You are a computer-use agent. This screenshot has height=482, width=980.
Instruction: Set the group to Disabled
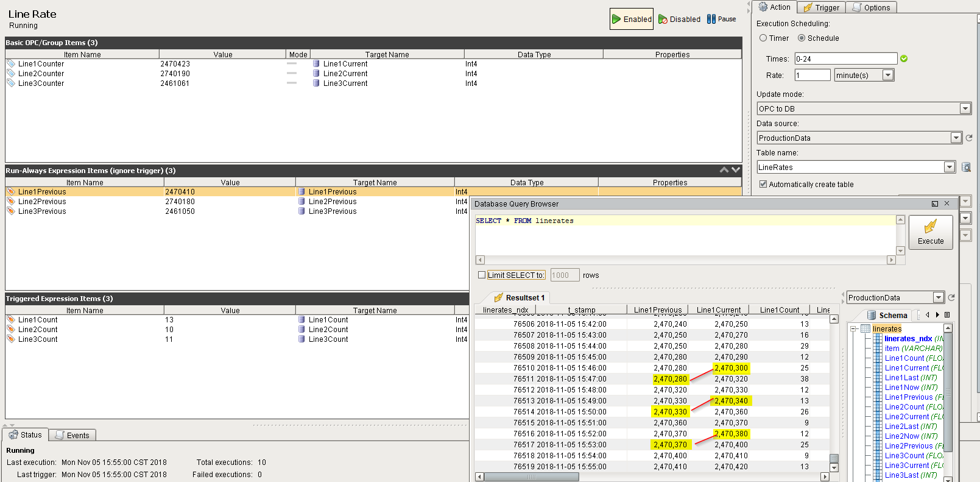679,19
